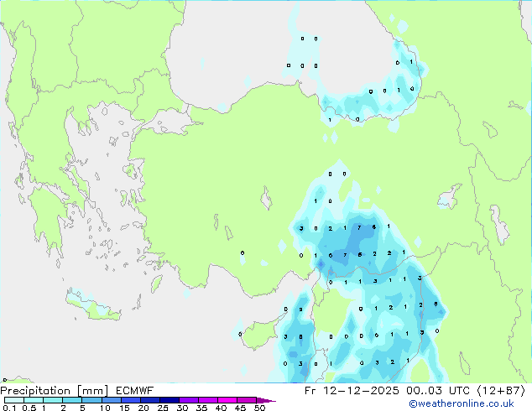Click the 25–30 mm dark blue swatch
Screen dimensions: 532x411
pyautogui.click(x=169, y=400)
